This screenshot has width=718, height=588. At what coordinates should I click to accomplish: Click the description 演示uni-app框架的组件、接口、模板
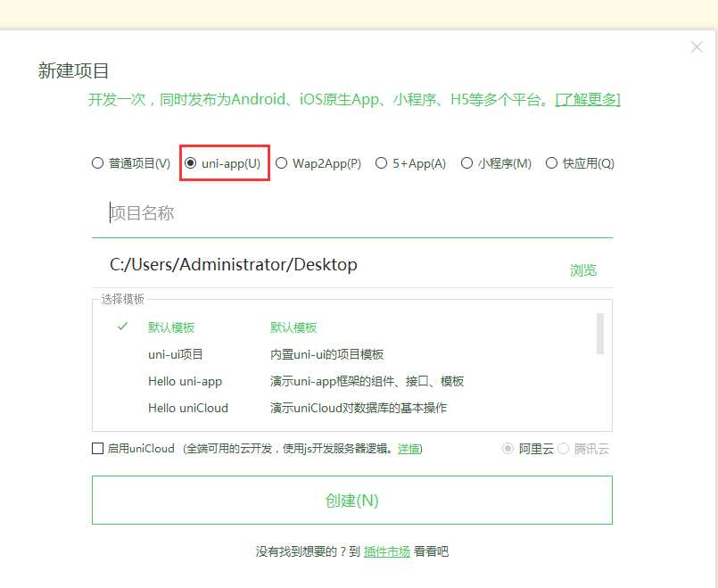click(367, 381)
